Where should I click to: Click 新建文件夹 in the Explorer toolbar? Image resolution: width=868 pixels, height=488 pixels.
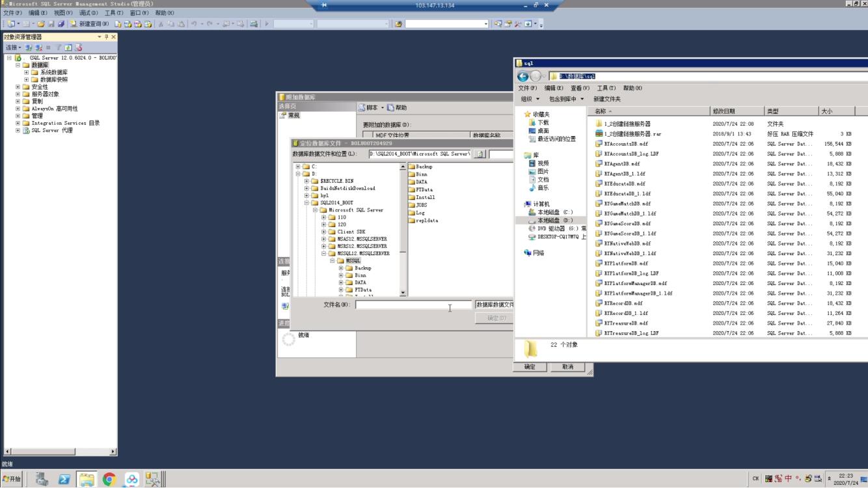[606, 99]
